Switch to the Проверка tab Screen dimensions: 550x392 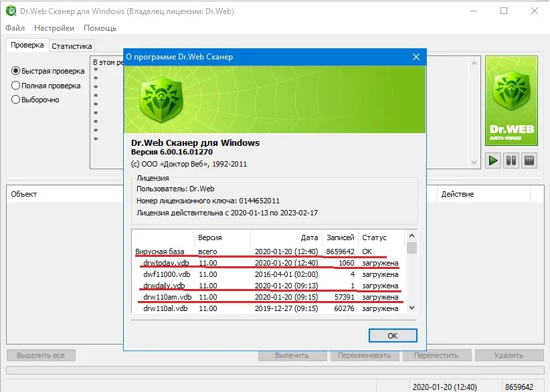pyautogui.click(x=27, y=45)
